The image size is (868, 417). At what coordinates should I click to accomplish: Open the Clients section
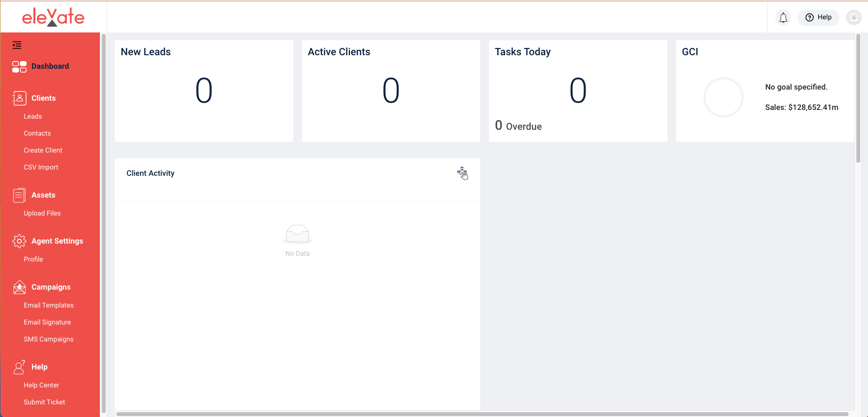pyautogui.click(x=44, y=98)
